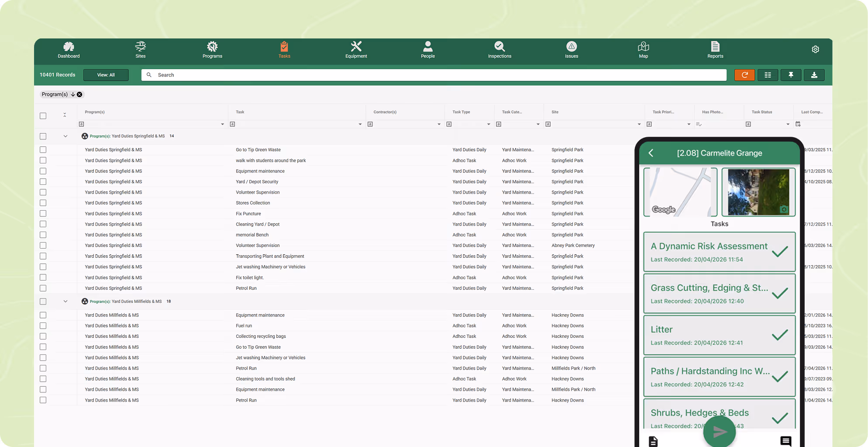Check the Yard Duties Springfield group checkbox
Screen dimensions: 868x447
click(43, 136)
